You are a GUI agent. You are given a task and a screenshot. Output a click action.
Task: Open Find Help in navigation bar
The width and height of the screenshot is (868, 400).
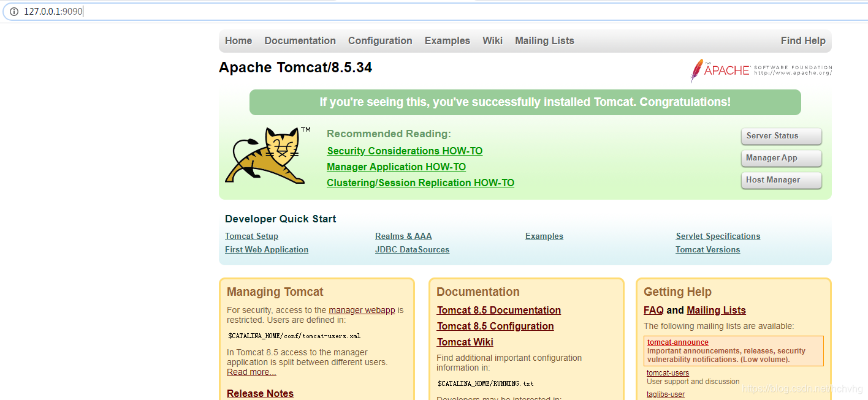803,41
